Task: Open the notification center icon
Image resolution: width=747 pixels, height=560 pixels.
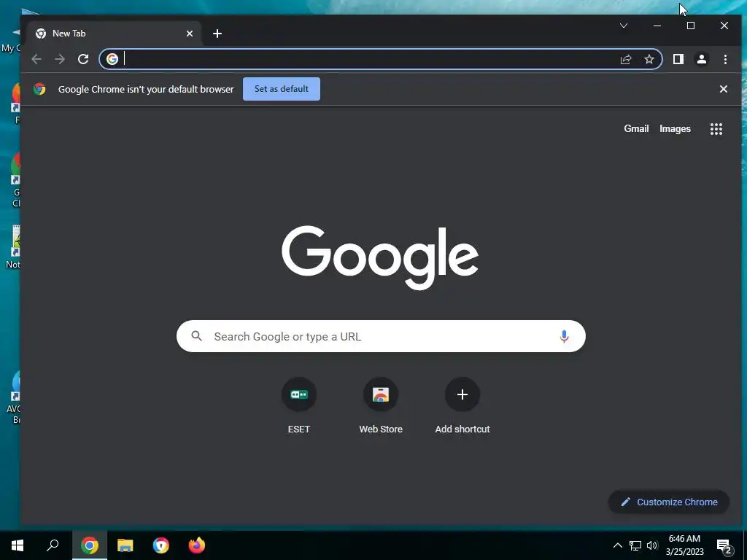Action: 724,545
